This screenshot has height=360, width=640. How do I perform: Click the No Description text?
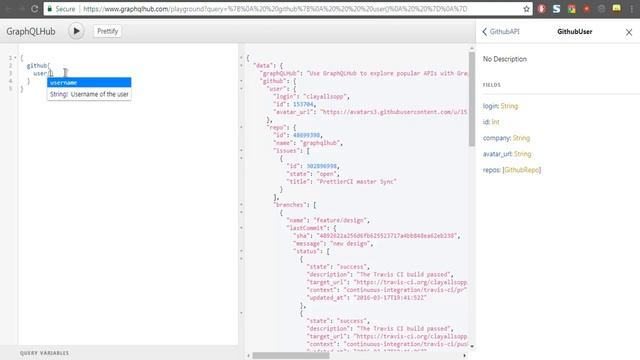tap(505, 59)
